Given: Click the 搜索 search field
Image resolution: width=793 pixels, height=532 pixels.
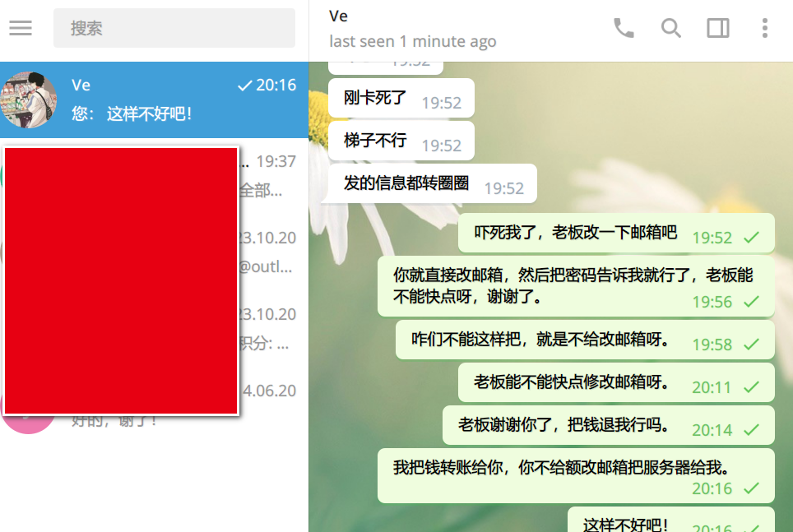Looking at the screenshot, I should coord(174,28).
